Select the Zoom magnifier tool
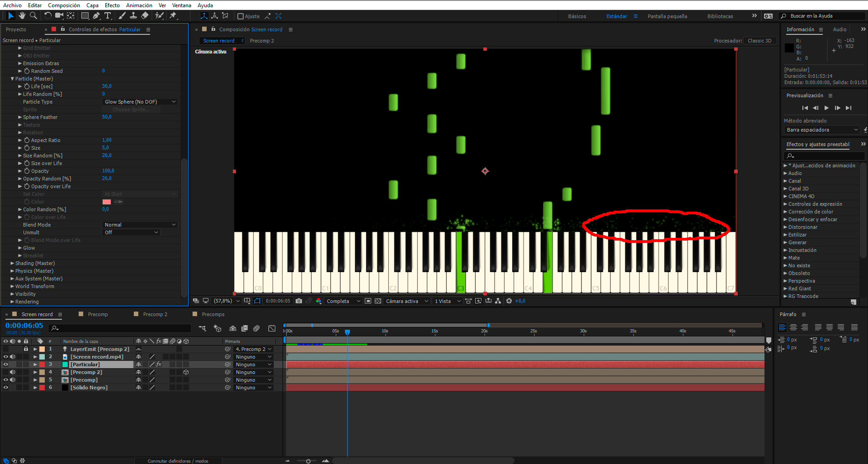 tap(33, 16)
